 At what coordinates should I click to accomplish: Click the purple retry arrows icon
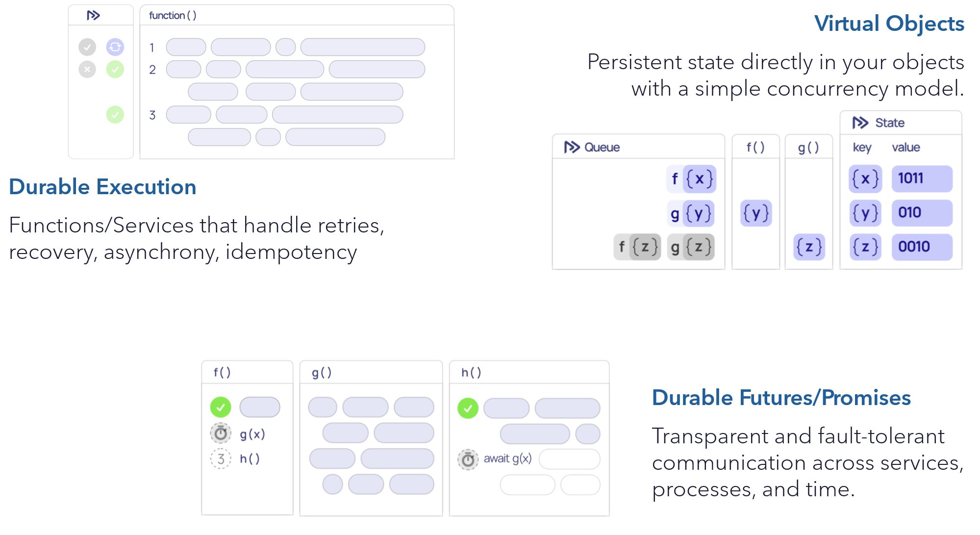(115, 47)
